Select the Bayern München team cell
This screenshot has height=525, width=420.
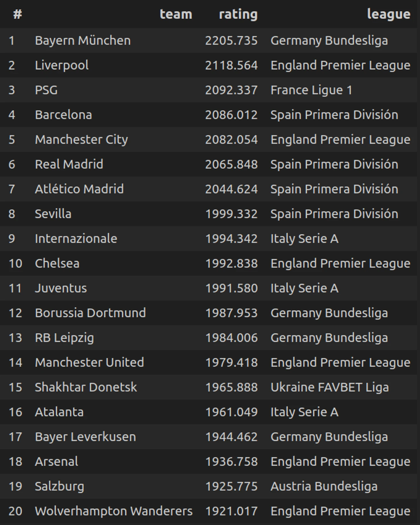tap(83, 40)
